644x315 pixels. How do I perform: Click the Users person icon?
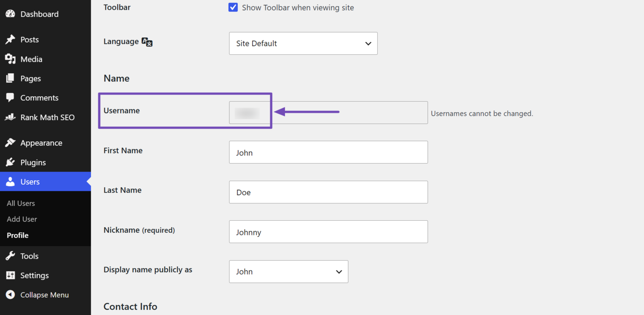click(x=10, y=182)
